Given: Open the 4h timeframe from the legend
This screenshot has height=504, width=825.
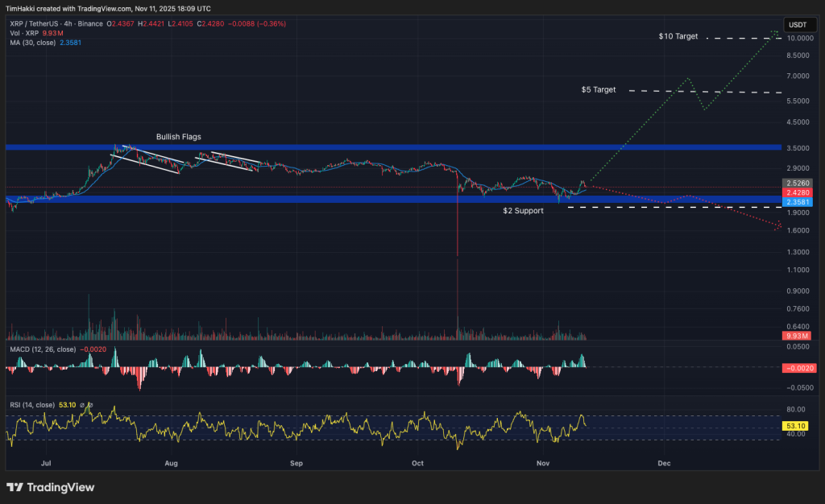Looking at the screenshot, I should tap(68, 24).
